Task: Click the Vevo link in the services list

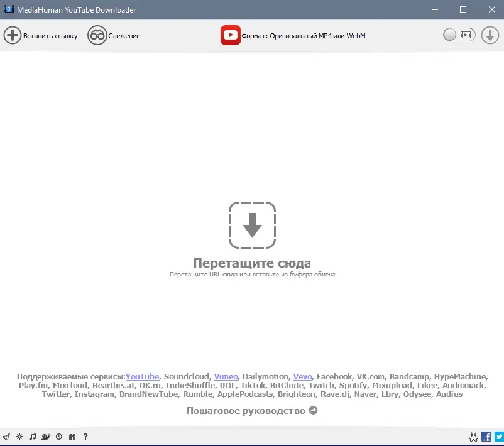Action: 302,376
